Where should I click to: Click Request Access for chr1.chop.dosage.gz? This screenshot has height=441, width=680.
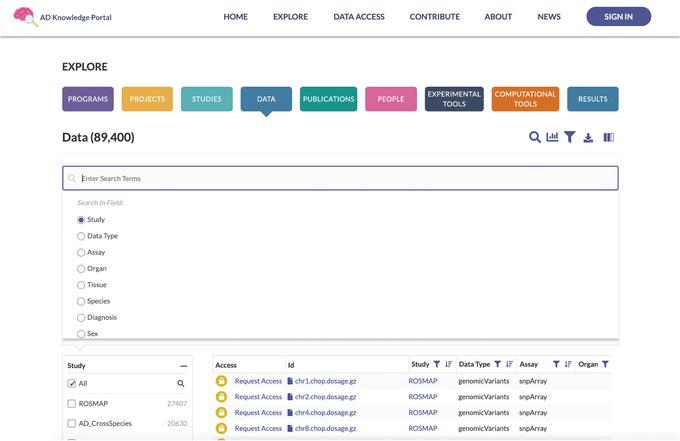pyautogui.click(x=258, y=381)
